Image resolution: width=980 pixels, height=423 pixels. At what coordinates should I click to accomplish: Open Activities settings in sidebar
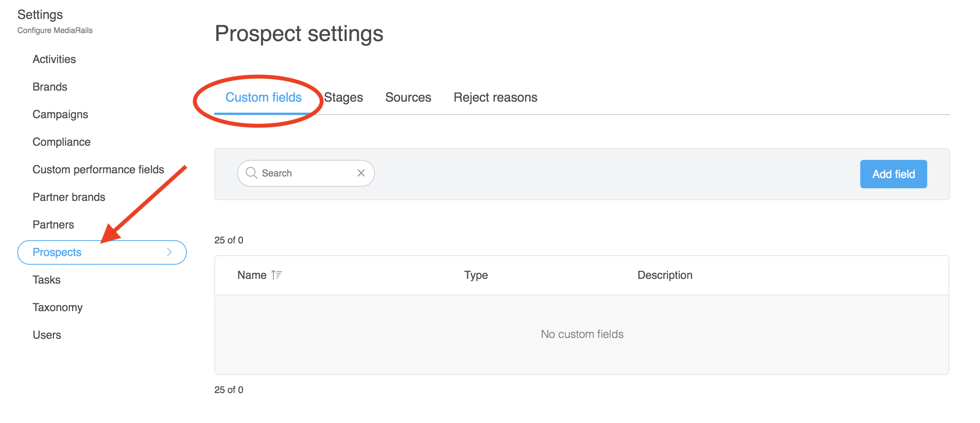(54, 59)
